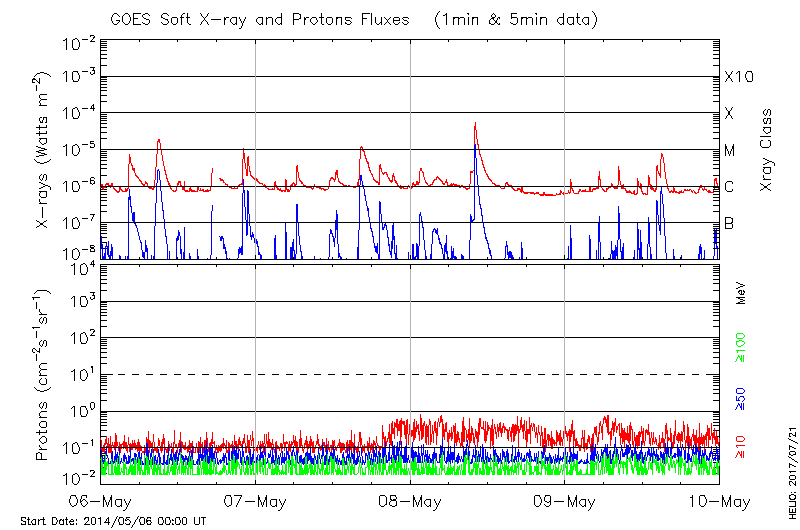Click the tallest red X-ray peak on 08-May
Image resolution: width=800 pixels, height=530 pixels.
tap(475, 124)
